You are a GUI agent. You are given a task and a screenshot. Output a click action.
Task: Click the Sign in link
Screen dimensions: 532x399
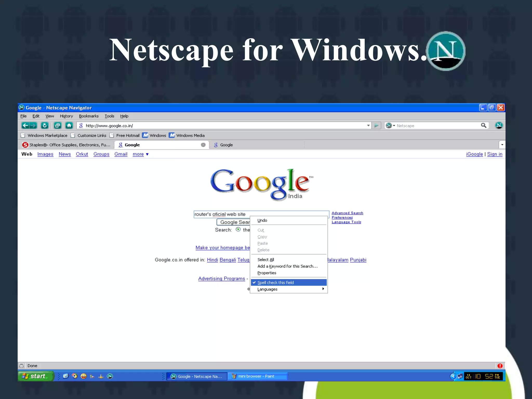pos(495,154)
